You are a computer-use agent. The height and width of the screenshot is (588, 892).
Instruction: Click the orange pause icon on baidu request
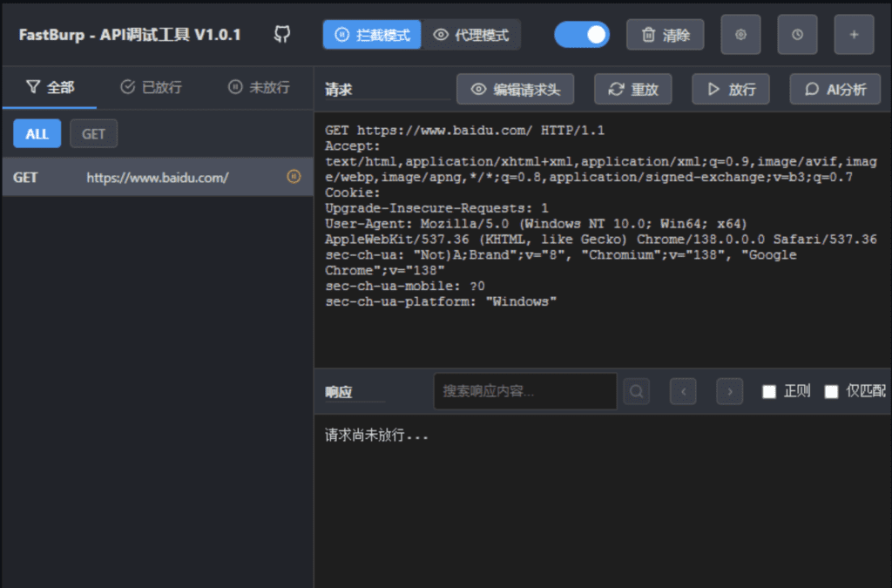pyautogui.click(x=294, y=176)
